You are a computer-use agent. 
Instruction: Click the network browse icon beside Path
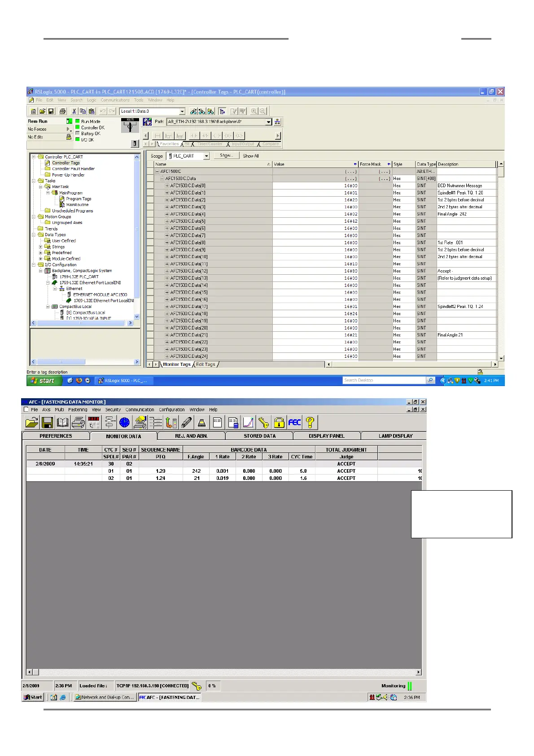click(277, 122)
